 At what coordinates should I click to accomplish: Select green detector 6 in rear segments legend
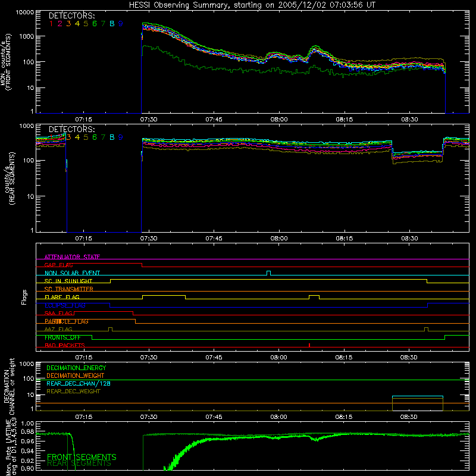95,137
